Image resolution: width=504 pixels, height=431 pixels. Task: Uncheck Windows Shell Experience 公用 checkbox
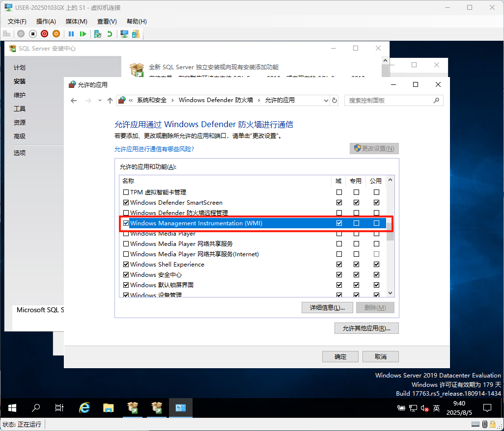(376, 264)
